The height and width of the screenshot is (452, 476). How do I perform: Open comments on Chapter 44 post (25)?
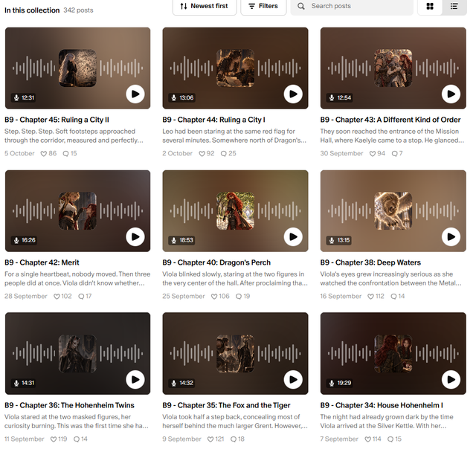click(224, 153)
